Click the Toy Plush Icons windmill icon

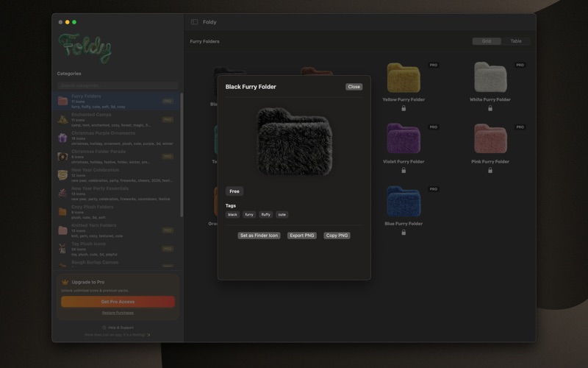[x=62, y=249]
